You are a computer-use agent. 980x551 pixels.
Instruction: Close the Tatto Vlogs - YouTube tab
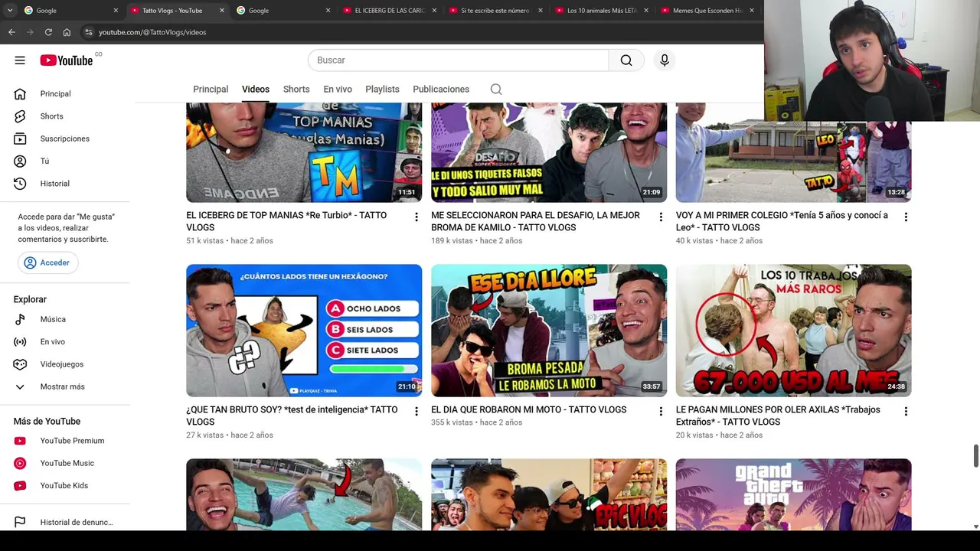[x=222, y=11]
